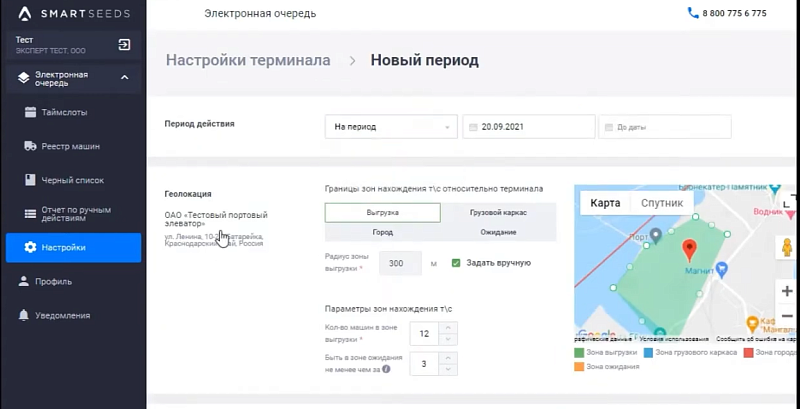
Task: Zoom out the map with minus
Action: click(x=787, y=316)
